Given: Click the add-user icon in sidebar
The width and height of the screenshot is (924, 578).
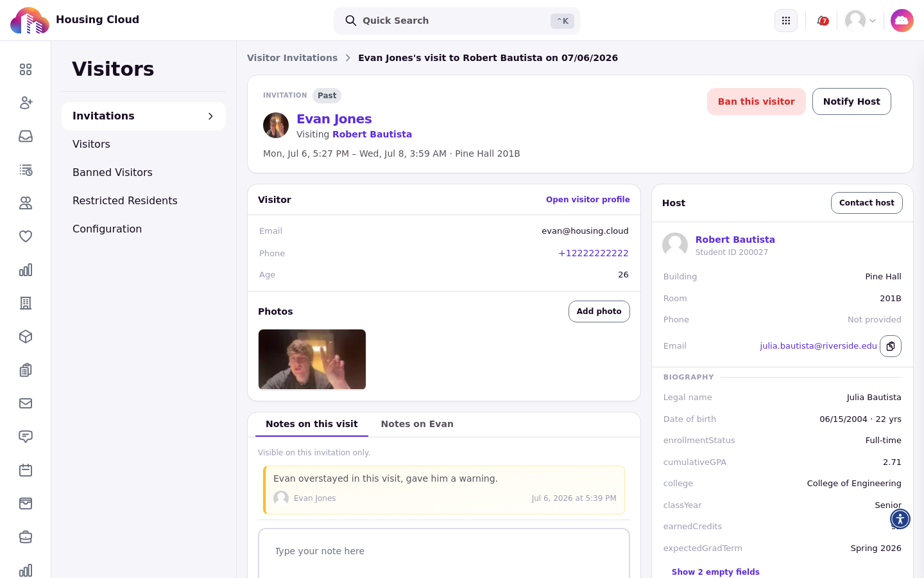Looking at the screenshot, I should 26,103.
